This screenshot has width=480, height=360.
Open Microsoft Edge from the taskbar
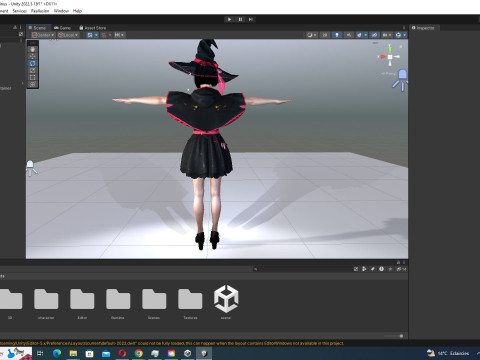pyautogui.click(x=57, y=353)
